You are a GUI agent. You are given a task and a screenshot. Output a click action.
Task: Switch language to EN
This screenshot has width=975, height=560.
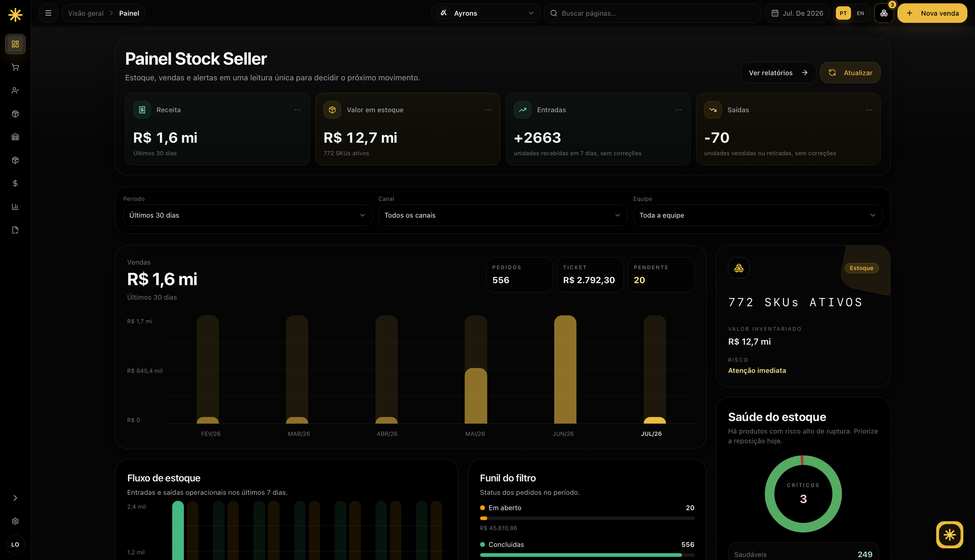(860, 13)
